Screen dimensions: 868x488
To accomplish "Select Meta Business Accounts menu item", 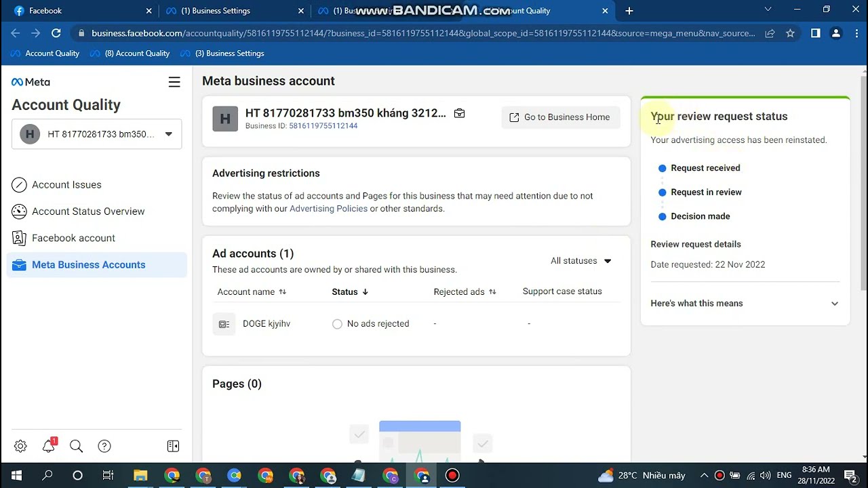I will pyautogui.click(x=96, y=265).
